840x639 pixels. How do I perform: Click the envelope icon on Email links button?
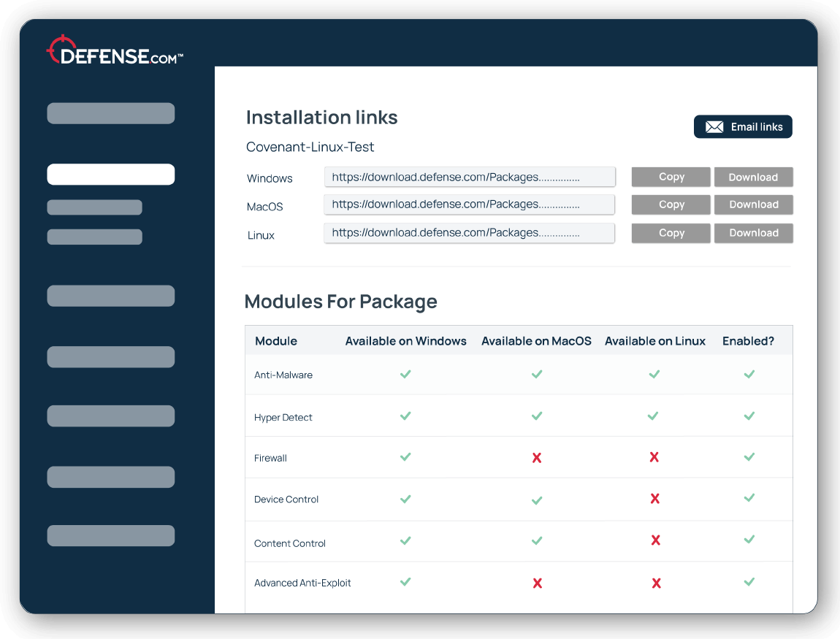[x=713, y=126]
